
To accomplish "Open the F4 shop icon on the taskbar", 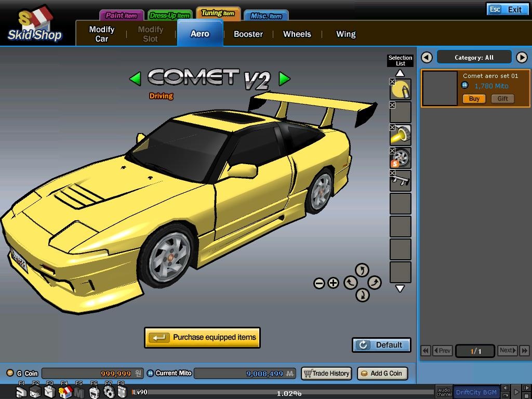I will [64, 392].
